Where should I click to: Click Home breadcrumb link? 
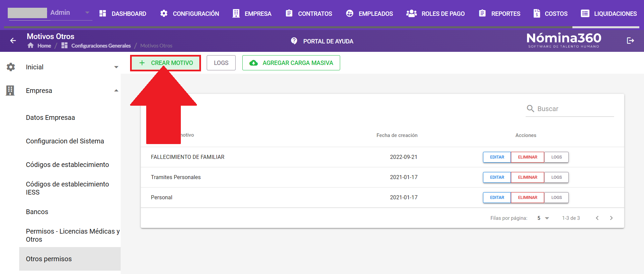click(x=44, y=46)
